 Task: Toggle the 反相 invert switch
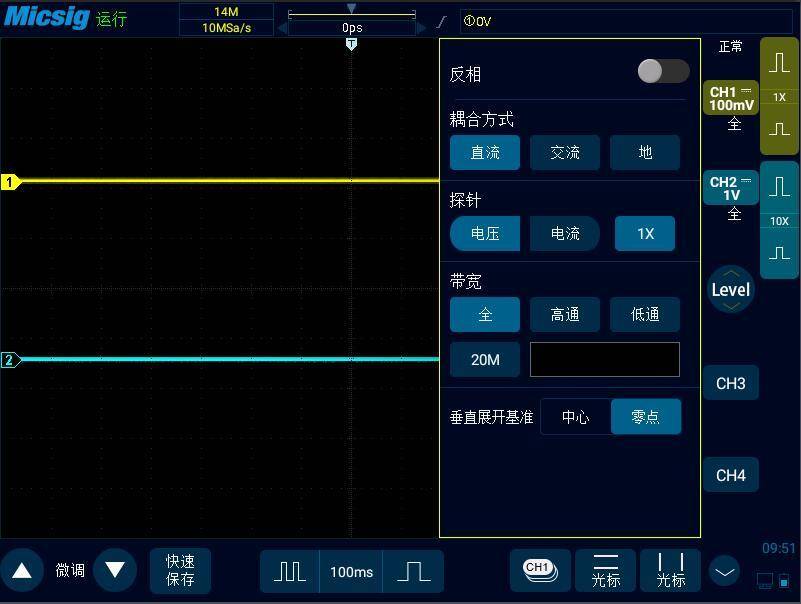pyautogui.click(x=663, y=71)
